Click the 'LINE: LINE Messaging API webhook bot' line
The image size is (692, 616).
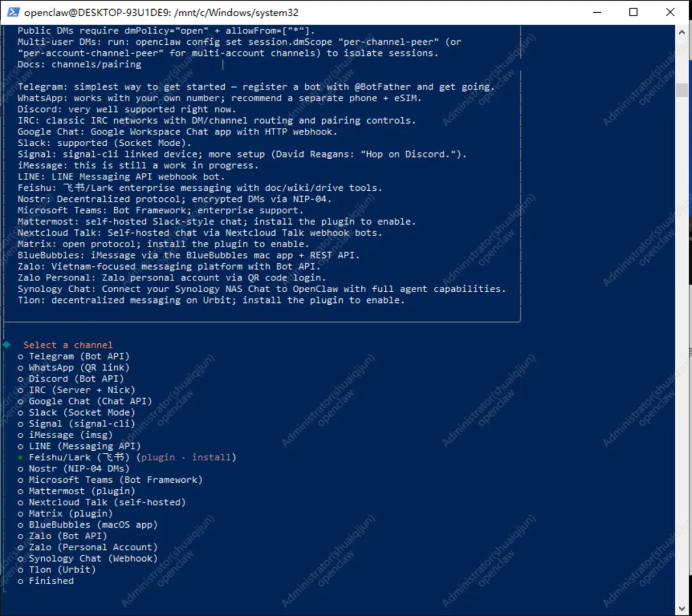[121, 177]
